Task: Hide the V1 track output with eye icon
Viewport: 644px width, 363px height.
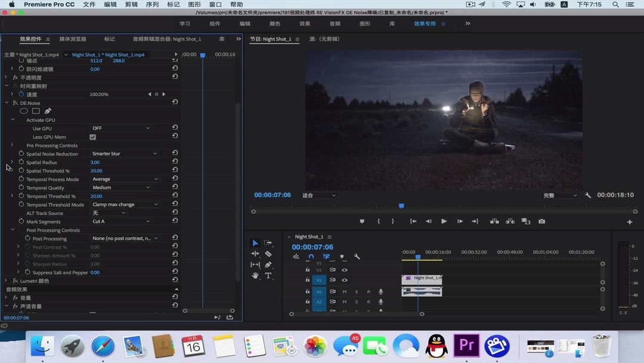Action: tap(344, 280)
